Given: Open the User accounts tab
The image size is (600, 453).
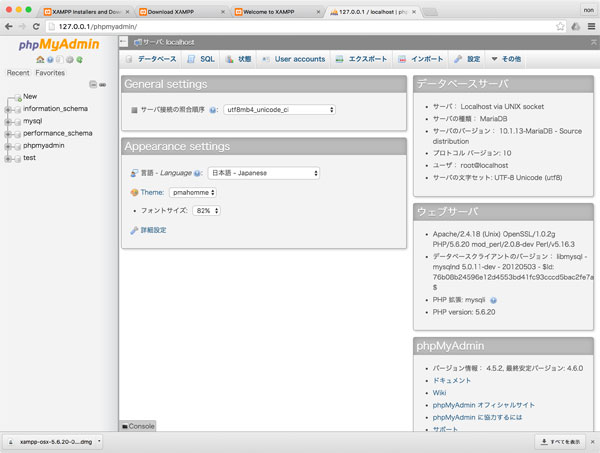Looking at the screenshot, I should 293,59.
